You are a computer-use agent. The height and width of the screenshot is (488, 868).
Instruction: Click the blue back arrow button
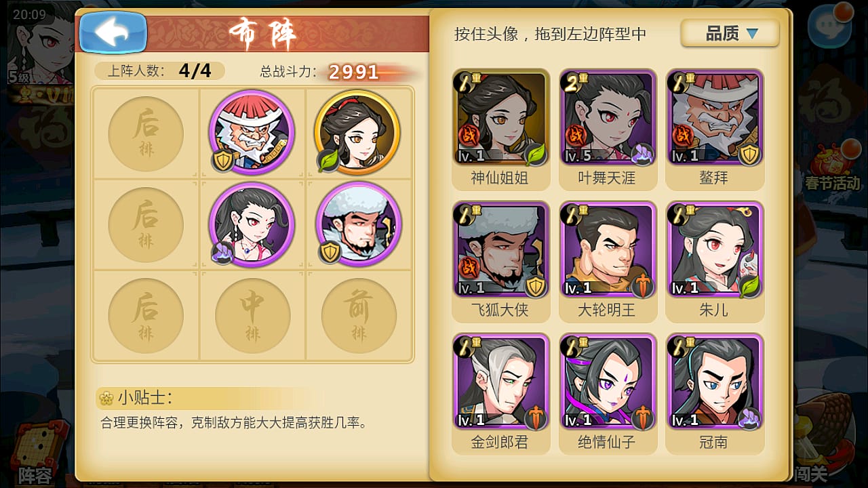(113, 32)
